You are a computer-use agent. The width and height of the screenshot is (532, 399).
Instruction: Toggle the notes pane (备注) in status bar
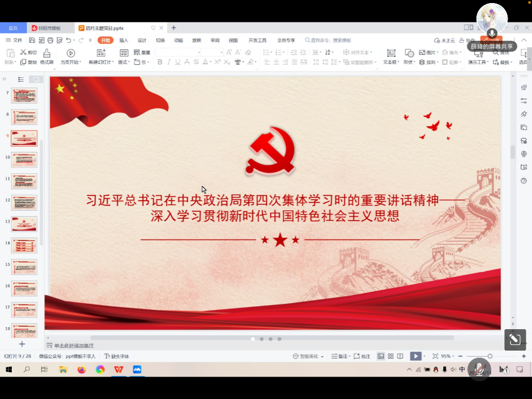340,356
